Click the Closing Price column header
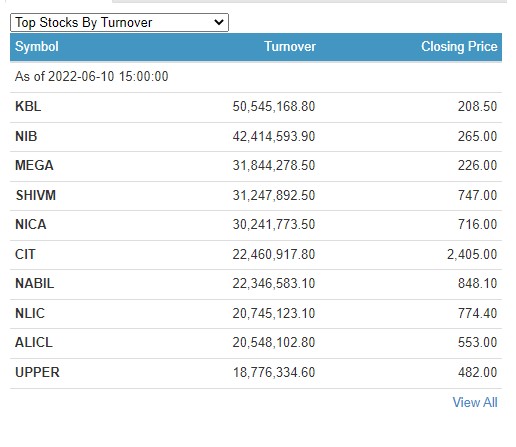 (x=459, y=47)
